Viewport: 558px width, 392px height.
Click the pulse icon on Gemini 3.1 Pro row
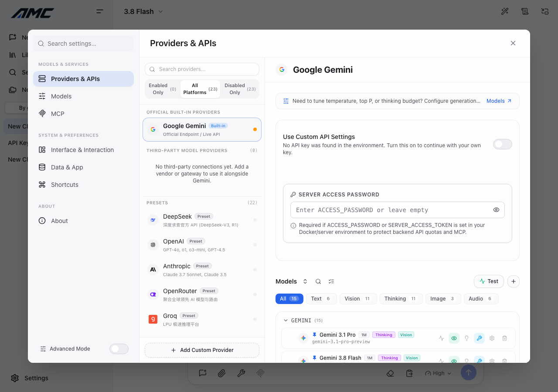pyautogui.click(x=441, y=338)
